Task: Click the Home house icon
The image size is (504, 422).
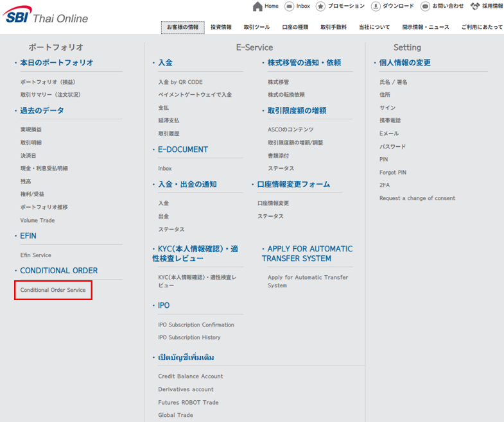Action: tap(257, 6)
